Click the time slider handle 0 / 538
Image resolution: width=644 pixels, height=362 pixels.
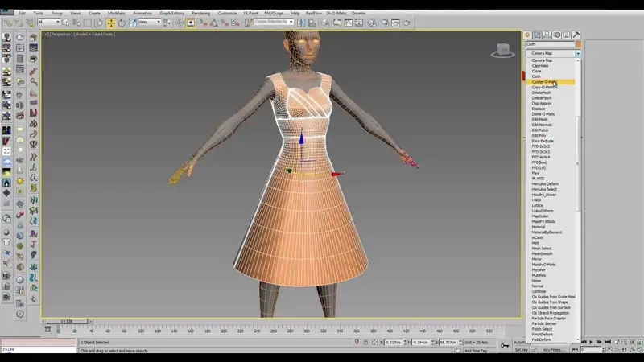tap(67, 321)
